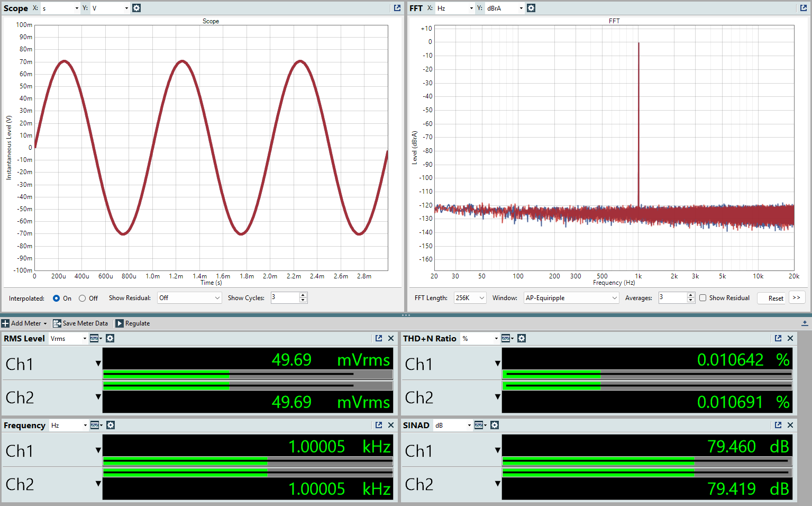Close the Frequency meter panel
The width and height of the screenshot is (812, 506).
click(391, 425)
